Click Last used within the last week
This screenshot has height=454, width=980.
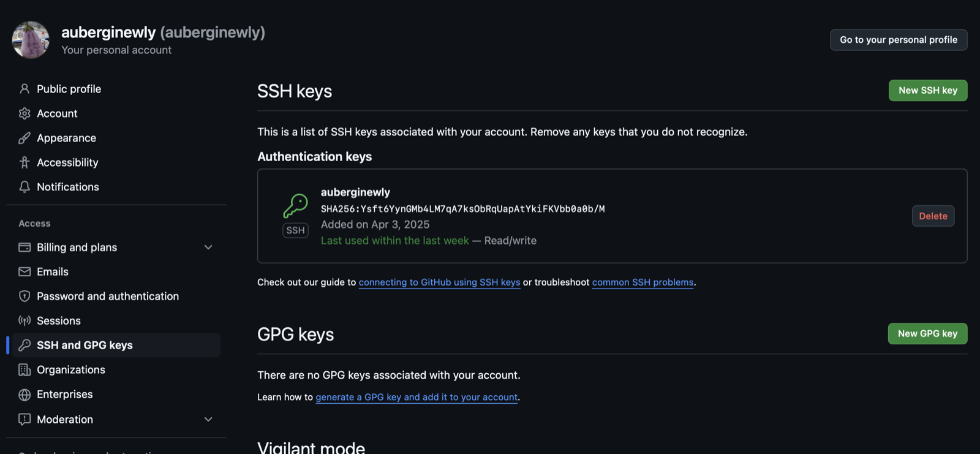click(394, 241)
